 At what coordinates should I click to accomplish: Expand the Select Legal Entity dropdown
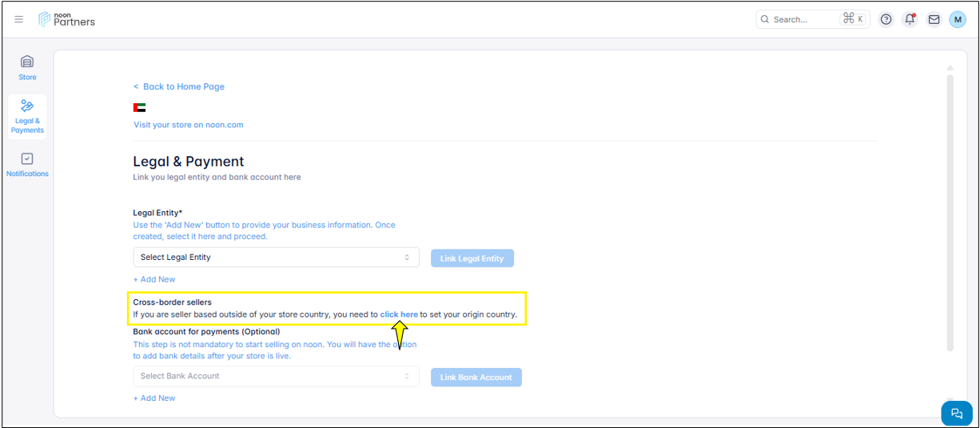[x=276, y=258]
